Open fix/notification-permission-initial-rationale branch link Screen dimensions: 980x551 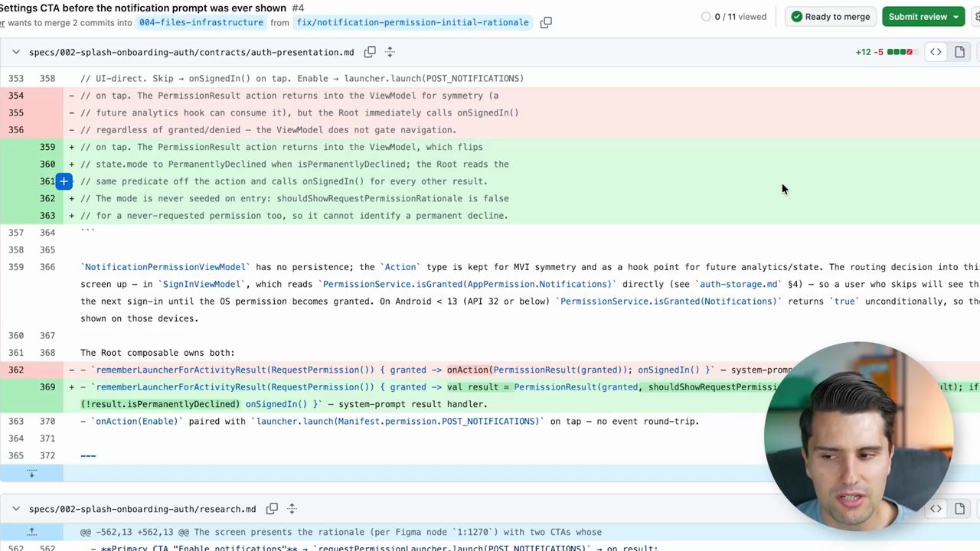413,23
